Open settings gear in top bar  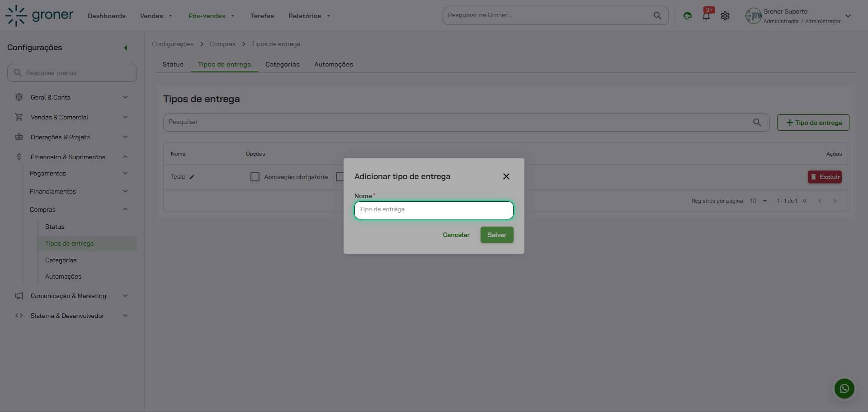pos(725,16)
